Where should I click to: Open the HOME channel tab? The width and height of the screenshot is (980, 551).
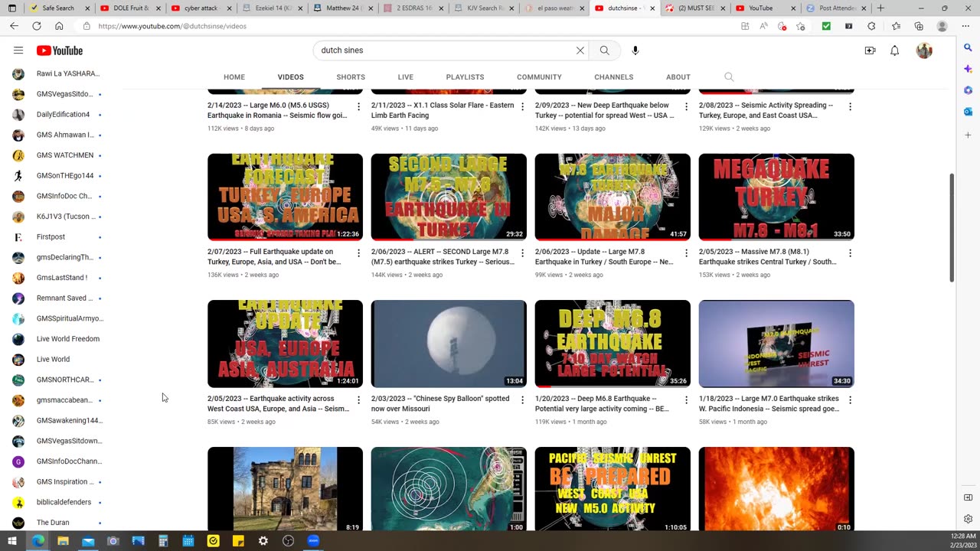[x=234, y=77]
